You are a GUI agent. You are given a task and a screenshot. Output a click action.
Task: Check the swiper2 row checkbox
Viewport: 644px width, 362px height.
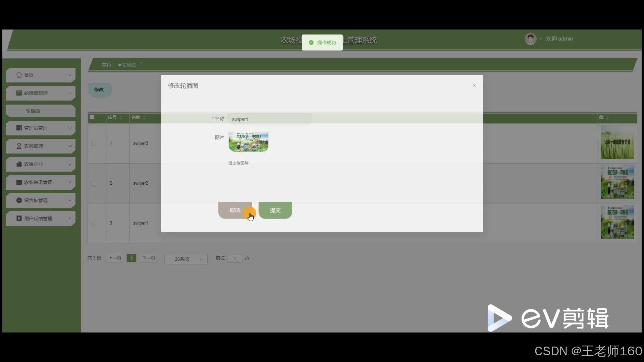pyautogui.click(x=94, y=183)
